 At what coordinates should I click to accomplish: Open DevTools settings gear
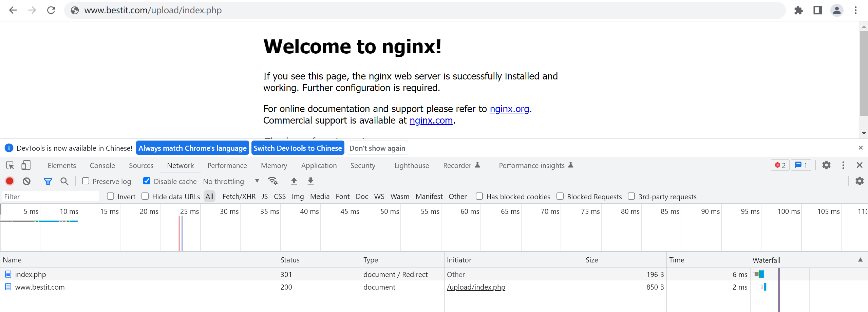click(826, 165)
